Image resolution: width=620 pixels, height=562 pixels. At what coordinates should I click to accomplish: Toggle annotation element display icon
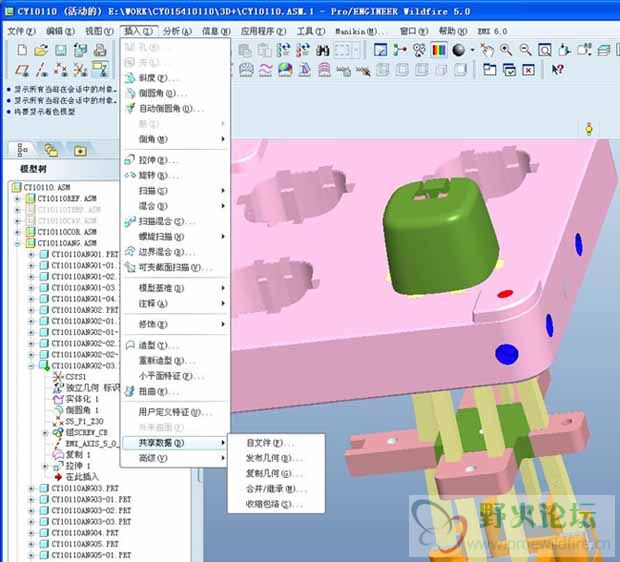tap(100, 69)
